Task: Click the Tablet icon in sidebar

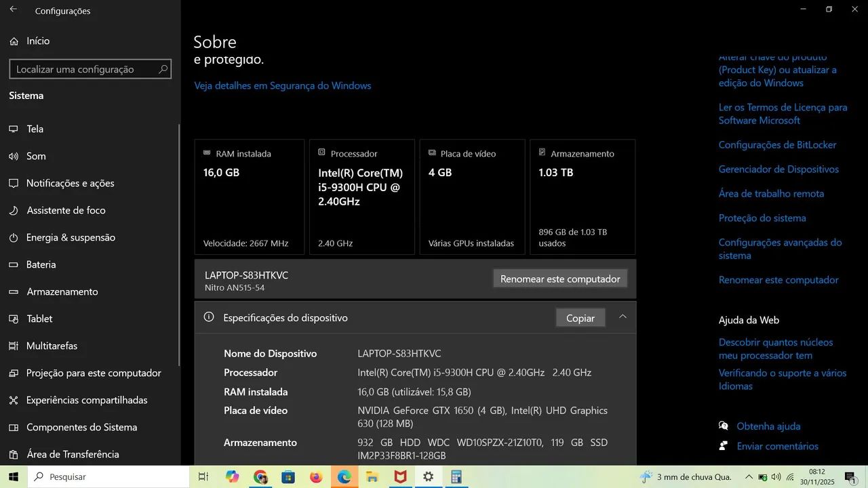Action: point(13,319)
